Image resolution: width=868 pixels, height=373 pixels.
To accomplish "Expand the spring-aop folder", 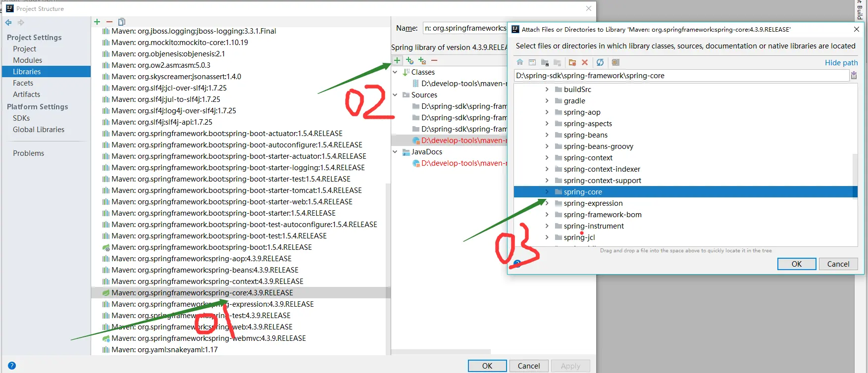I will pos(547,112).
